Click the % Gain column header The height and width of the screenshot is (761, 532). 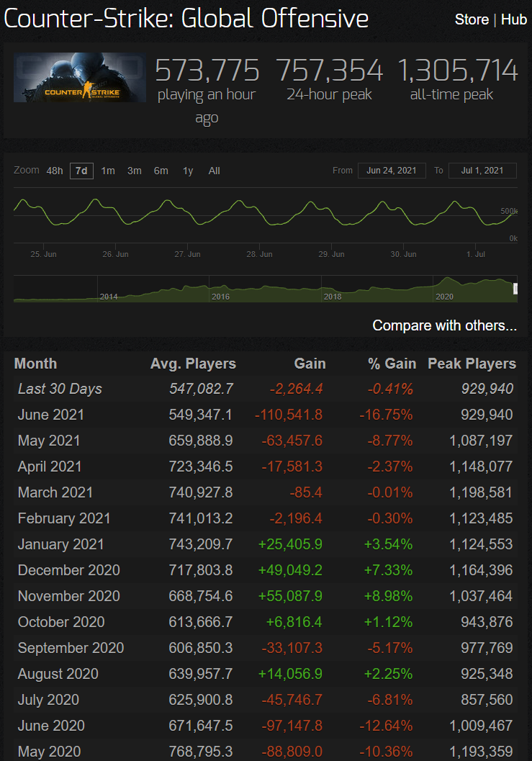392,364
